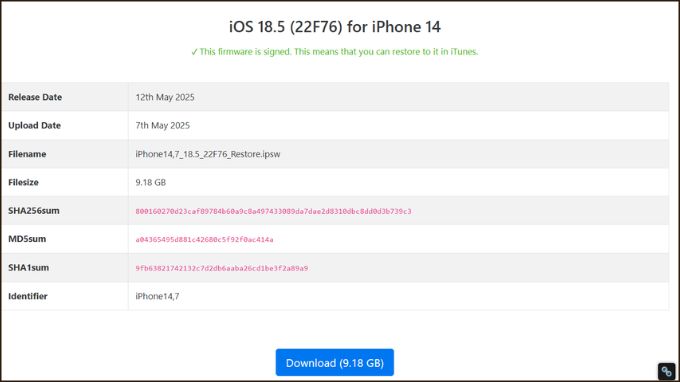Click the MD5sum row label
The image size is (680, 382).
pyautogui.click(x=27, y=239)
